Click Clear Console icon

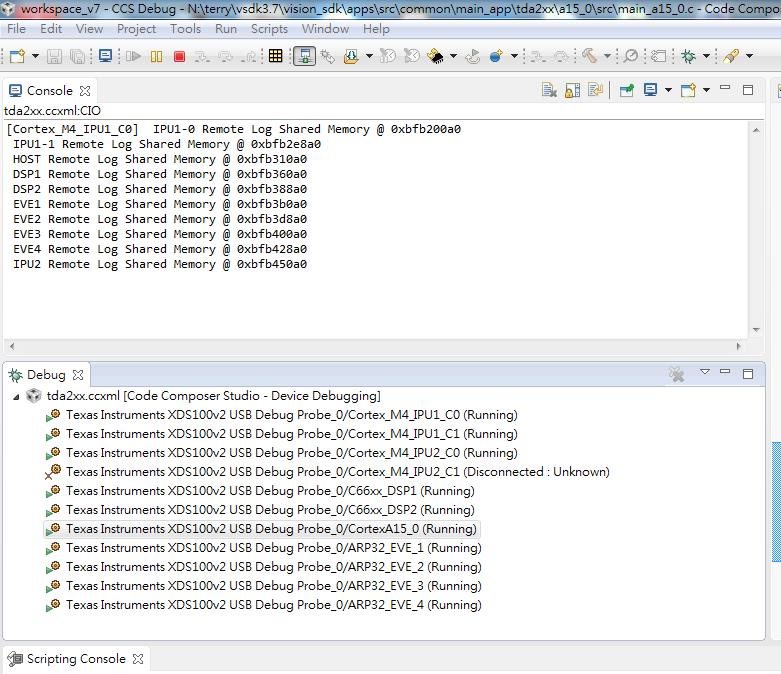point(549,90)
